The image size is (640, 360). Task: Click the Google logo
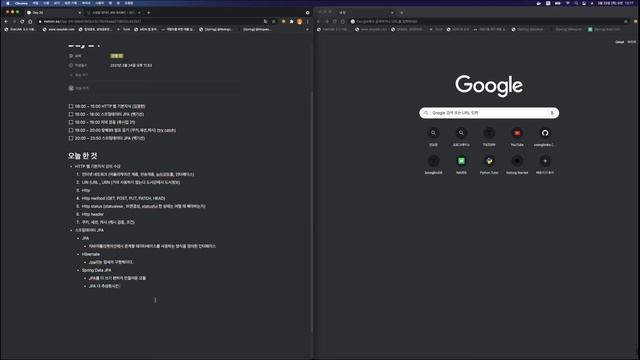tap(489, 86)
